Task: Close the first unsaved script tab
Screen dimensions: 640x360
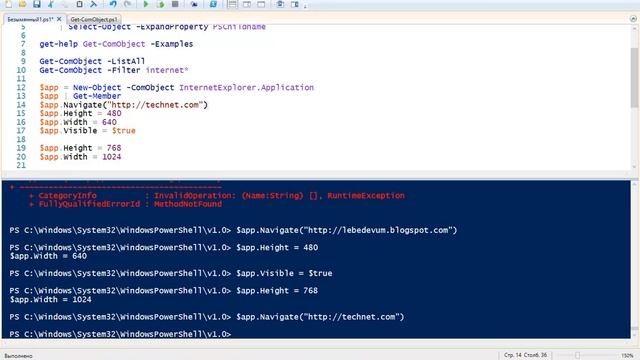Action: (x=59, y=19)
